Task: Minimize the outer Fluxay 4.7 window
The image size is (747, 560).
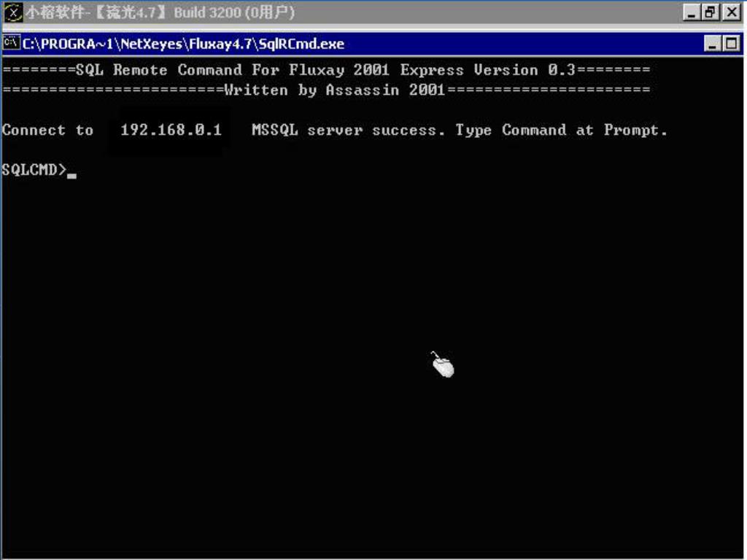Action: [692, 12]
